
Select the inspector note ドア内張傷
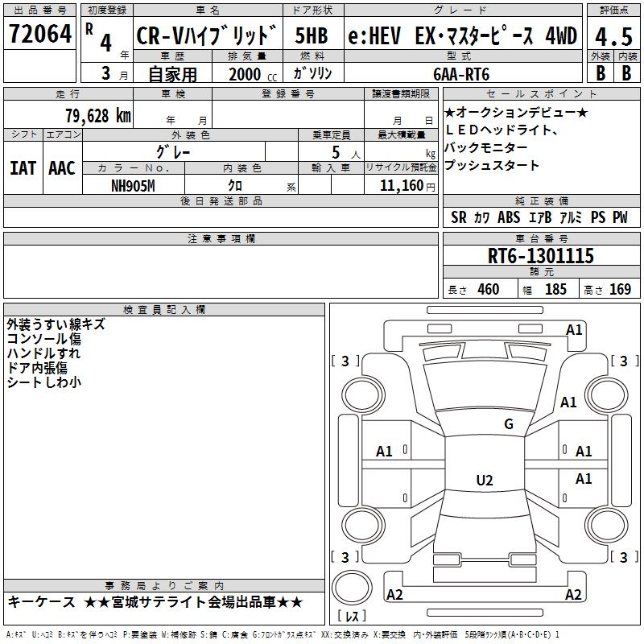(x=37, y=368)
